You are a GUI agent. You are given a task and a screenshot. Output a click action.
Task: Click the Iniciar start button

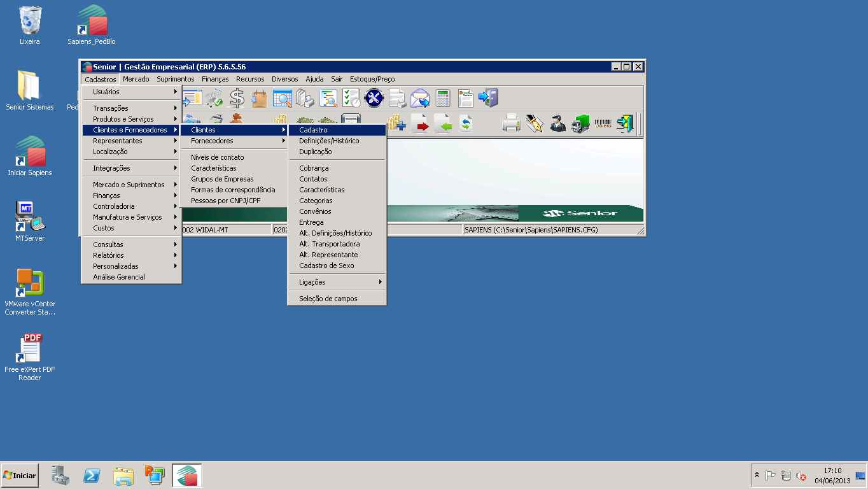(x=20, y=476)
